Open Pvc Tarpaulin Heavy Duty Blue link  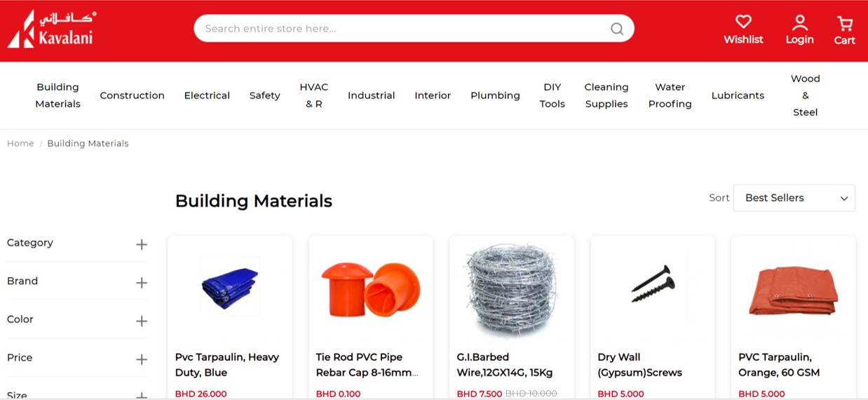click(227, 365)
